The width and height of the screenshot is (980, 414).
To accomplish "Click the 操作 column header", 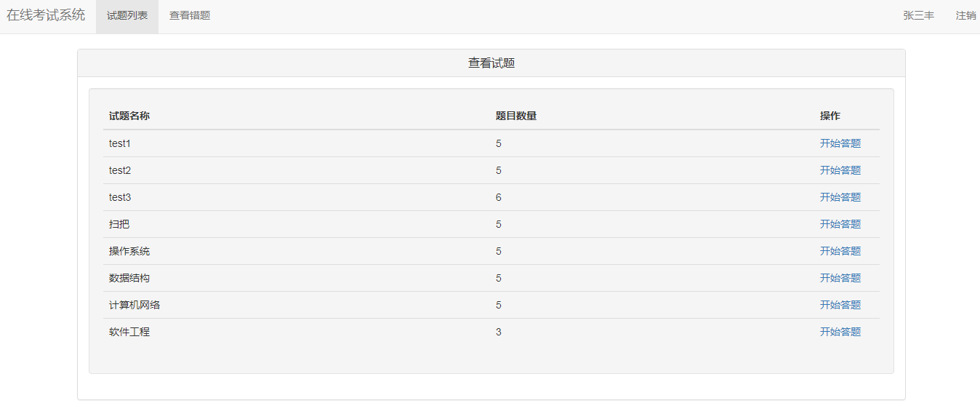I will [830, 116].
